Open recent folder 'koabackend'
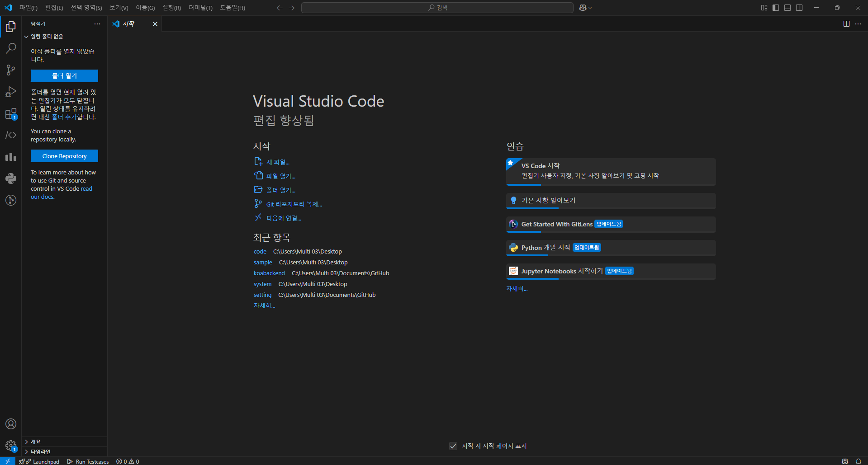868x465 pixels. (x=269, y=273)
